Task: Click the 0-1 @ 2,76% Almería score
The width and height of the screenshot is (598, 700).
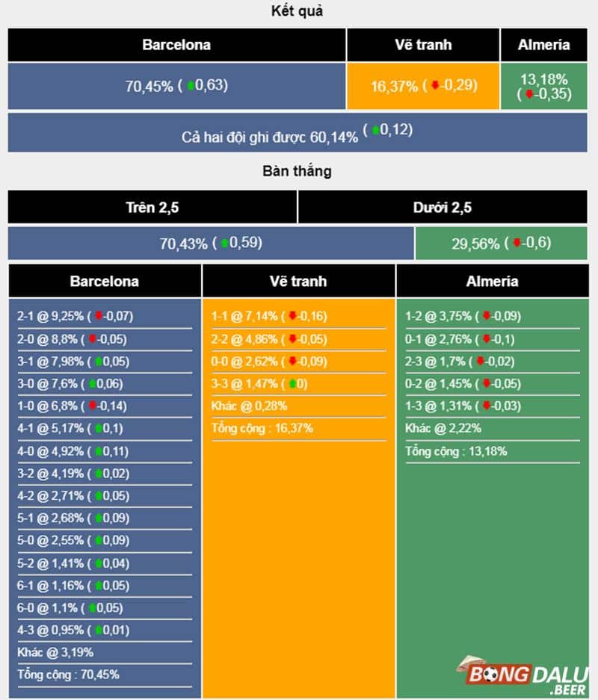Action: (x=439, y=339)
